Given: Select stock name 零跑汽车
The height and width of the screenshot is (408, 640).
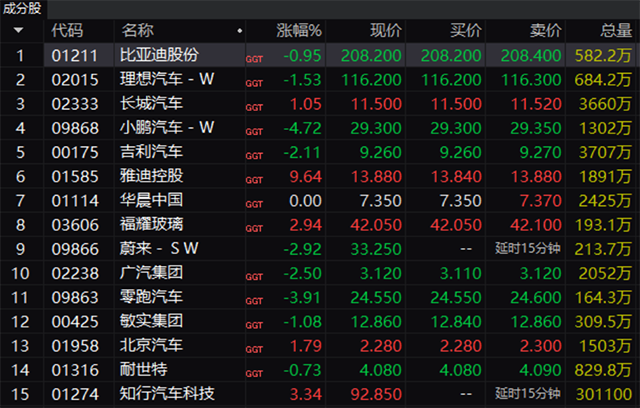Looking at the screenshot, I should click(151, 297).
